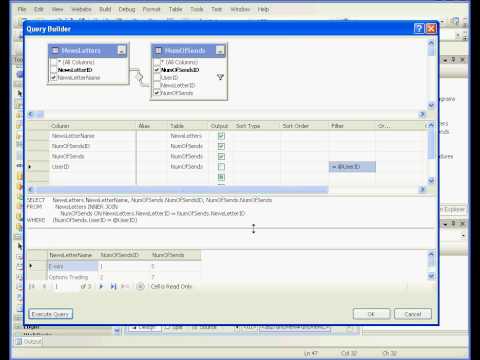Go to next record in results navigator
480x360 pixels.
(x=101, y=286)
